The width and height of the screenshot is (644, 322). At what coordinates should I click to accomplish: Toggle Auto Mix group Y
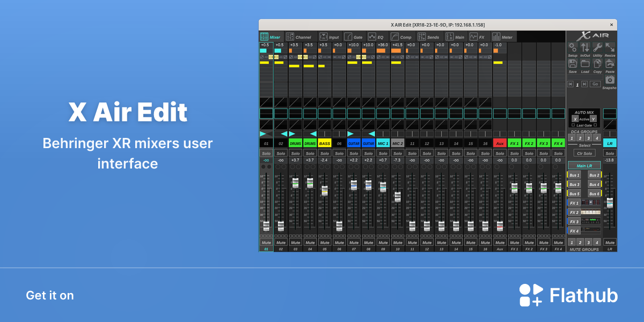[x=593, y=119]
